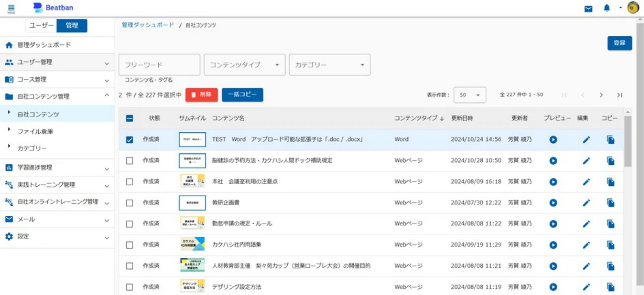Jump to last page arrow
Viewport: 644px width, 295px height.
620,95
